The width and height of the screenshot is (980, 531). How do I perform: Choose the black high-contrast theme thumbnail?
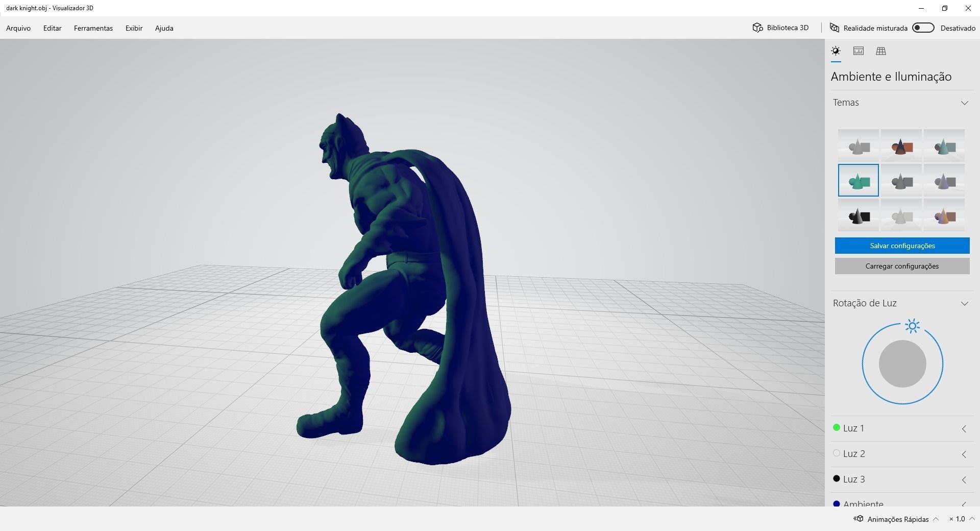tap(859, 215)
